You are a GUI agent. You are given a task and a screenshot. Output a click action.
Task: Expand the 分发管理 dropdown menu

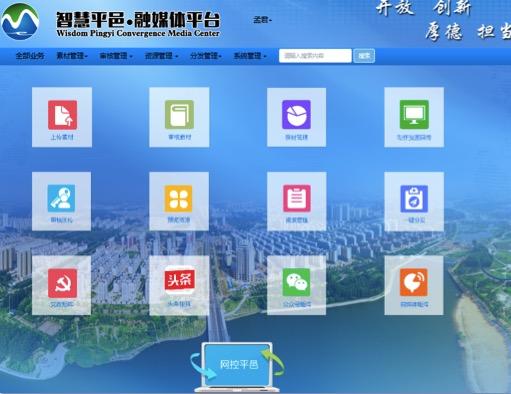[206, 56]
